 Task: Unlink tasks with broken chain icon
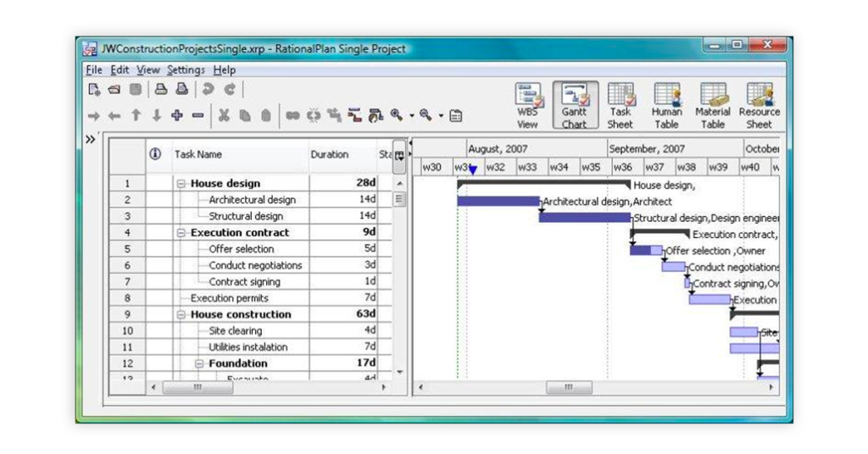[x=314, y=115]
